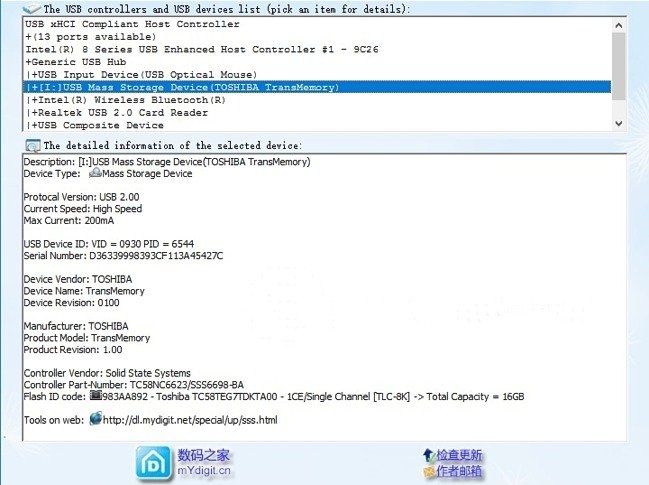
Task: Click the USB devices list header icon
Action: point(31,8)
